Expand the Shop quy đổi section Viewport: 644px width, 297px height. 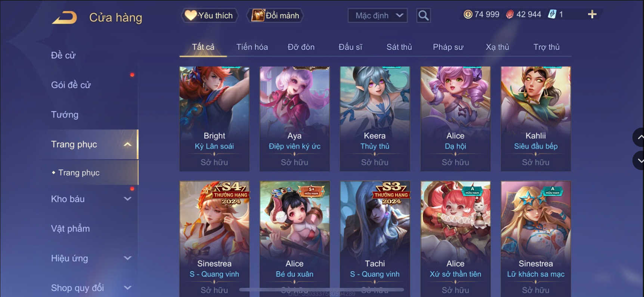[x=127, y=288]
